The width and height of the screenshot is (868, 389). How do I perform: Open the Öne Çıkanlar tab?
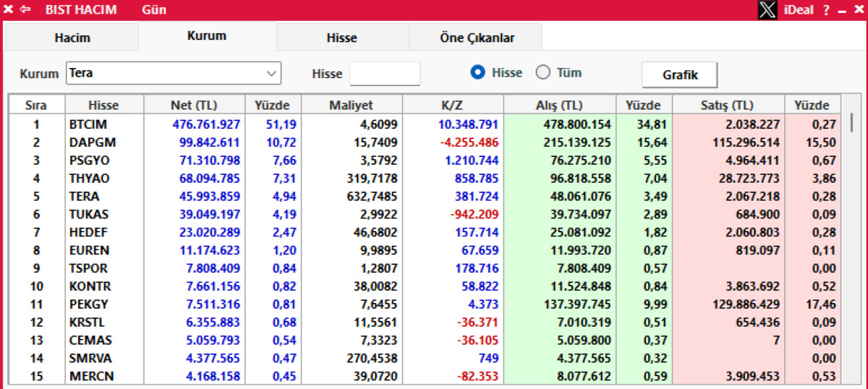(x=475, y=38)
